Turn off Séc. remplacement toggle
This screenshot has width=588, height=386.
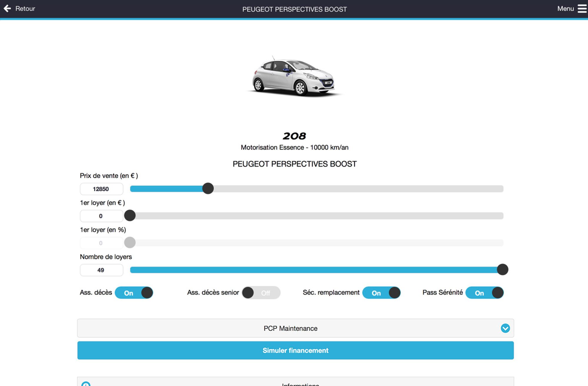pos(381,293)
